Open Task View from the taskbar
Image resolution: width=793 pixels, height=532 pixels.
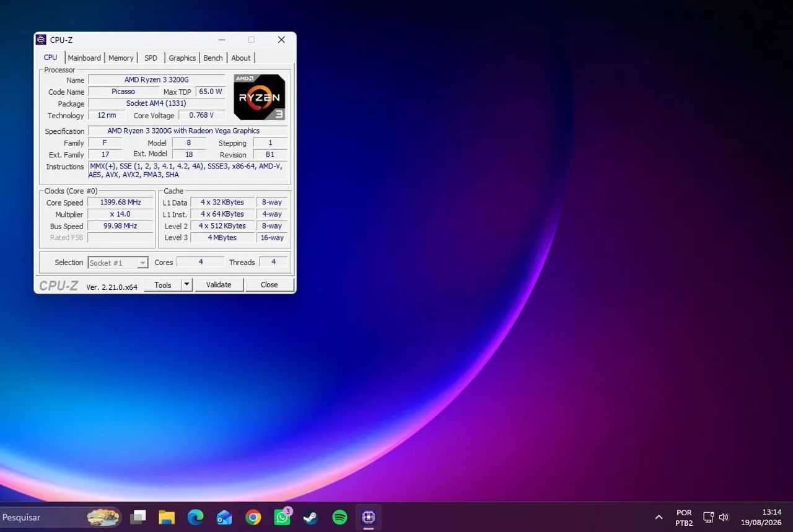[138, 517]
